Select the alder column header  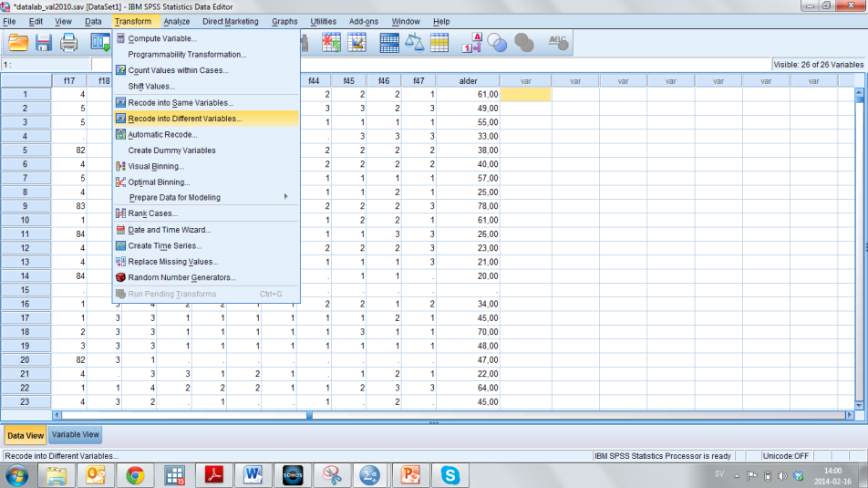tap(468, 81)
